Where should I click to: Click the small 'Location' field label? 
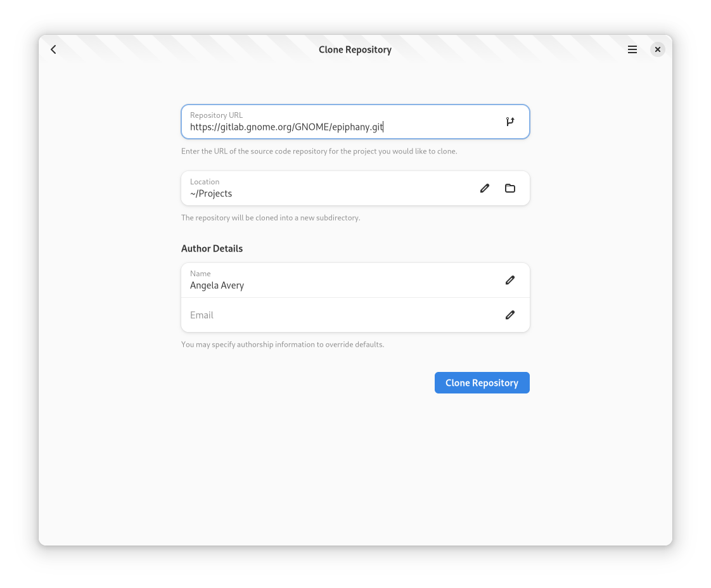coord(205,182)
